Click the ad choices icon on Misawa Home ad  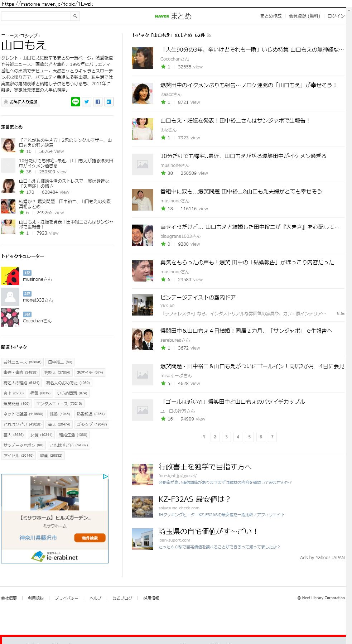pos(105,476)
